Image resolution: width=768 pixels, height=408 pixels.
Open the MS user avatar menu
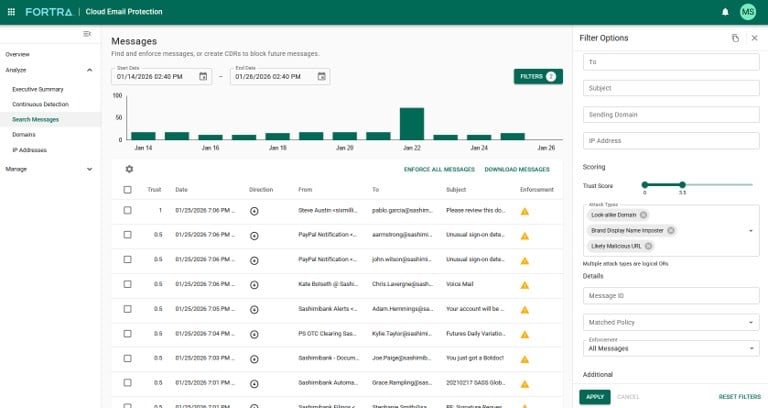[748, 12]
